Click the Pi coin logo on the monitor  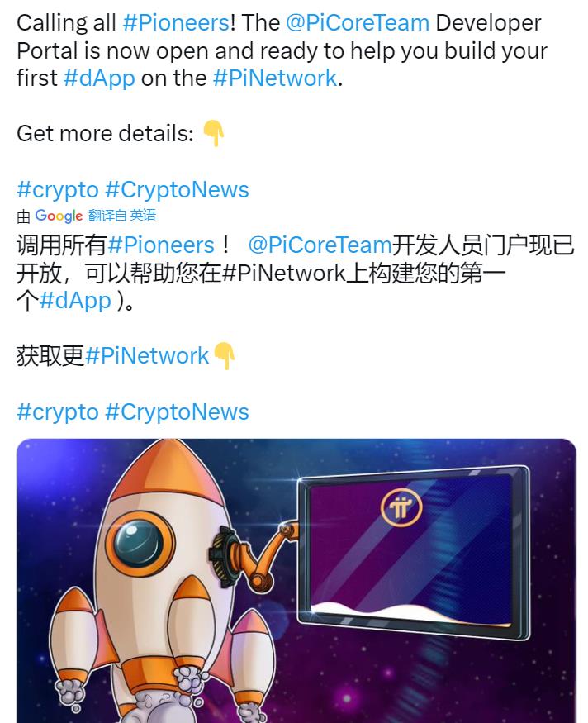[x=401, y=507]
